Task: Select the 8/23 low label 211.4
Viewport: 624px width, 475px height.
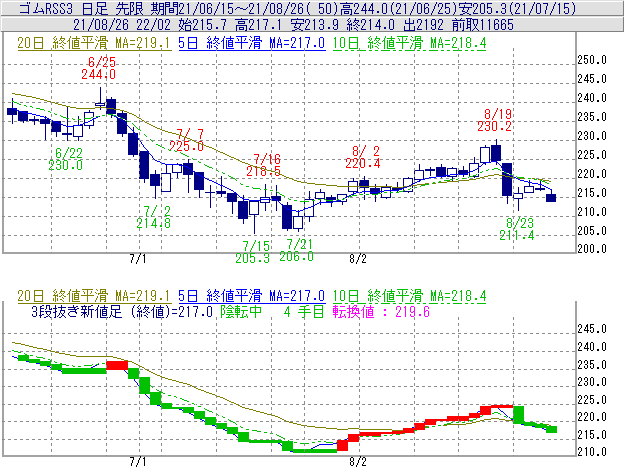Action: (x=517, y=229)
